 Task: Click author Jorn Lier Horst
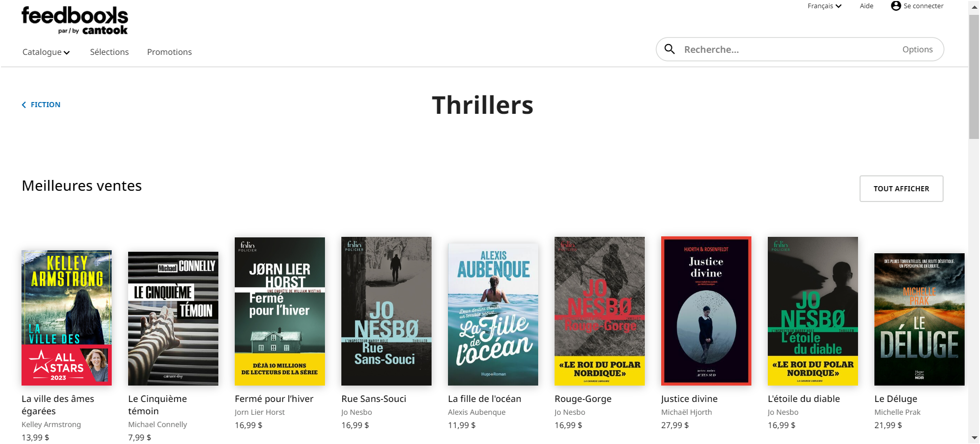click(259, 412)
